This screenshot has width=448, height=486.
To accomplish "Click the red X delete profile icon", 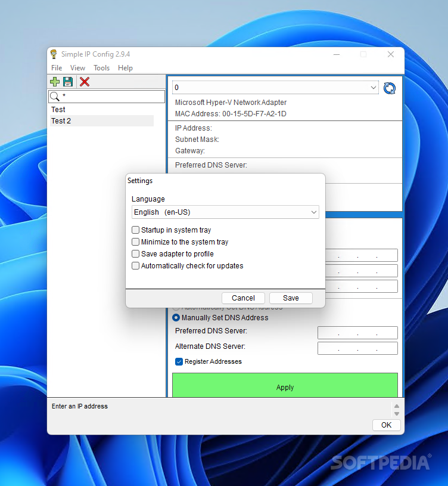I will (x=85, y=82).
